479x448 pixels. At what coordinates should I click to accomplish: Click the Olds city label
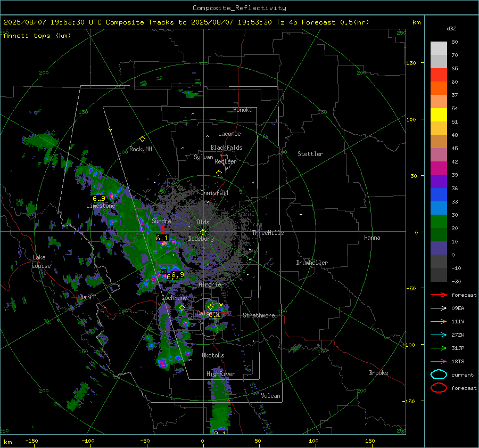coord(203,222)
